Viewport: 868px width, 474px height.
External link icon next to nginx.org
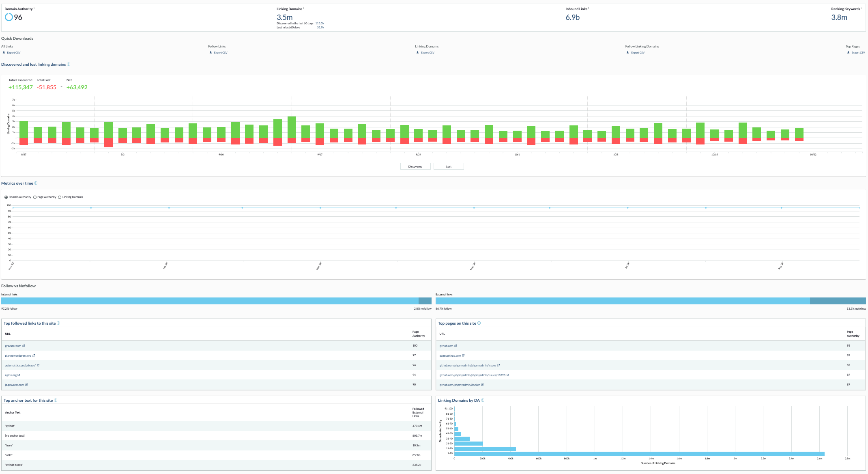pos(19,375)
